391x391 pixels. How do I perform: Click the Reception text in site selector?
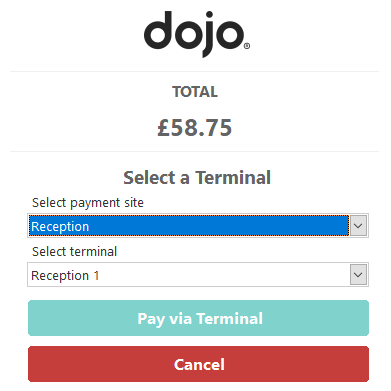coord(60,227)
